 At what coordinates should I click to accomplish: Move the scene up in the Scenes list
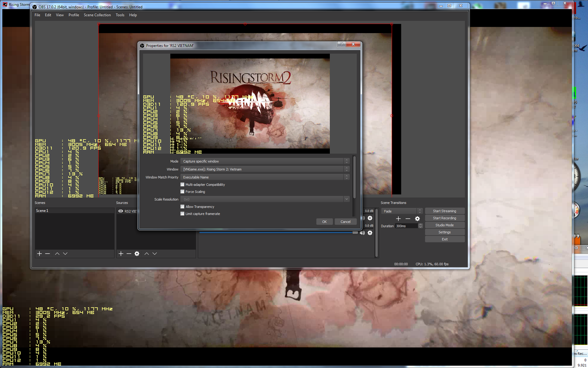(x=57, y=253)
